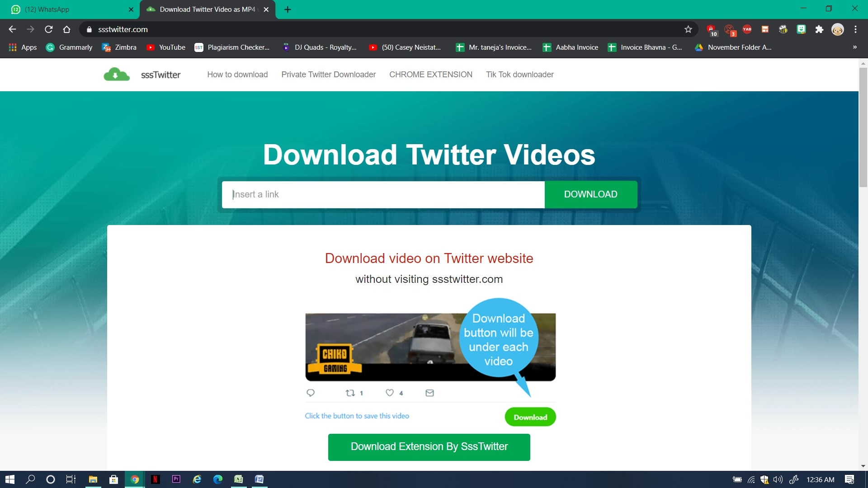Open the Aabha Invoice bookmark

[571, 47]
